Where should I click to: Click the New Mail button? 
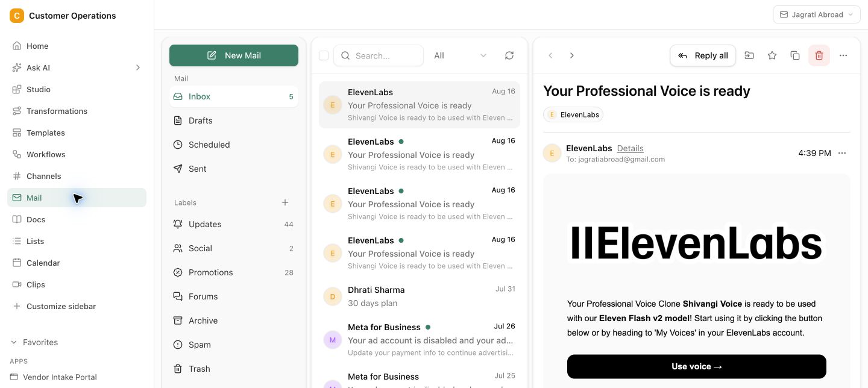[234, 55]
